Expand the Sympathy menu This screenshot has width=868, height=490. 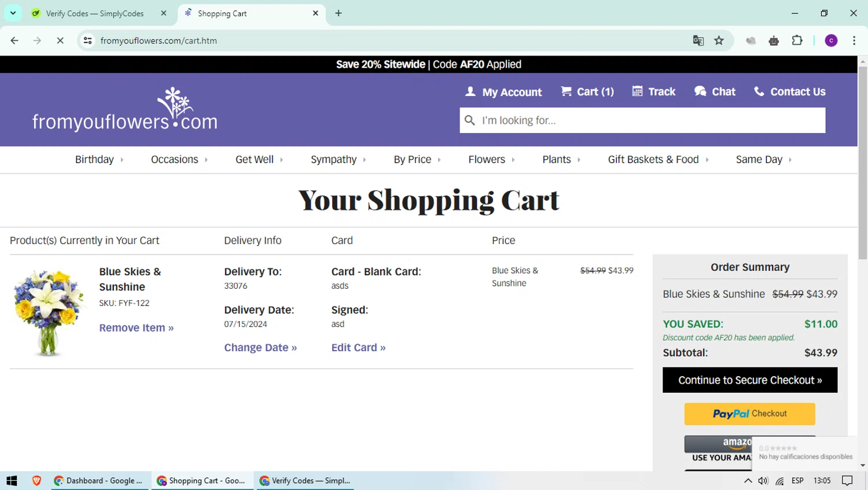tap(339, 160)
